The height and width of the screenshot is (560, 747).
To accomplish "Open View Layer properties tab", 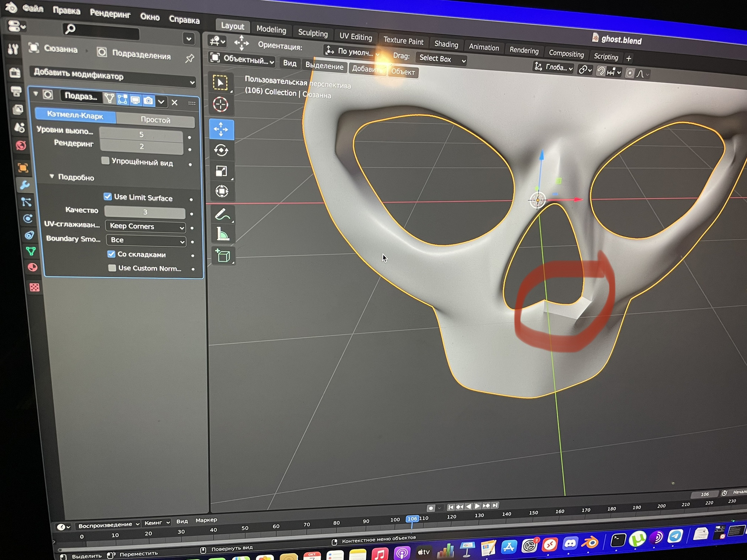I will tap(18, 110).
